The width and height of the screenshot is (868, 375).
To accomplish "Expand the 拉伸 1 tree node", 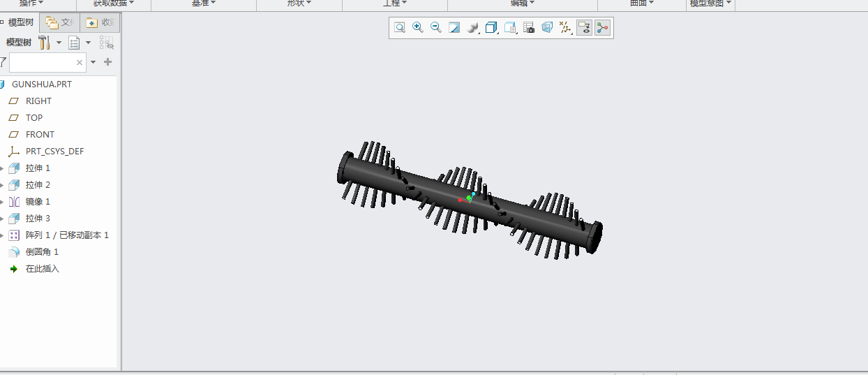I will pos(2,168).
